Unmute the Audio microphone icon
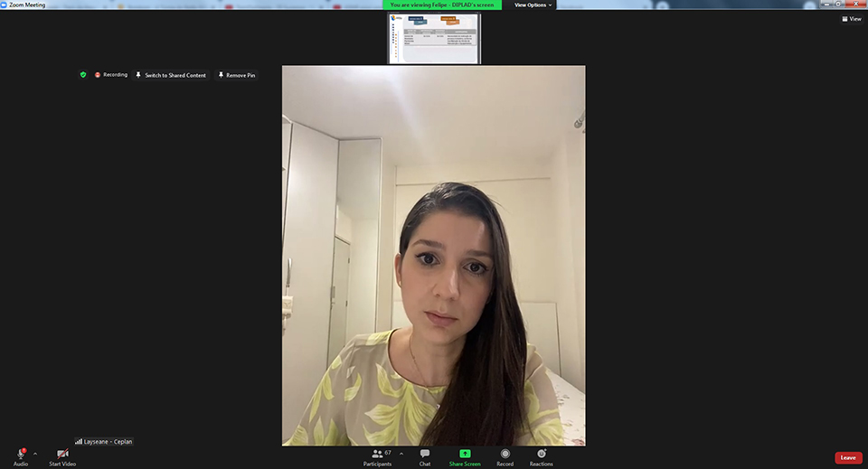 (x=20, y=454)
